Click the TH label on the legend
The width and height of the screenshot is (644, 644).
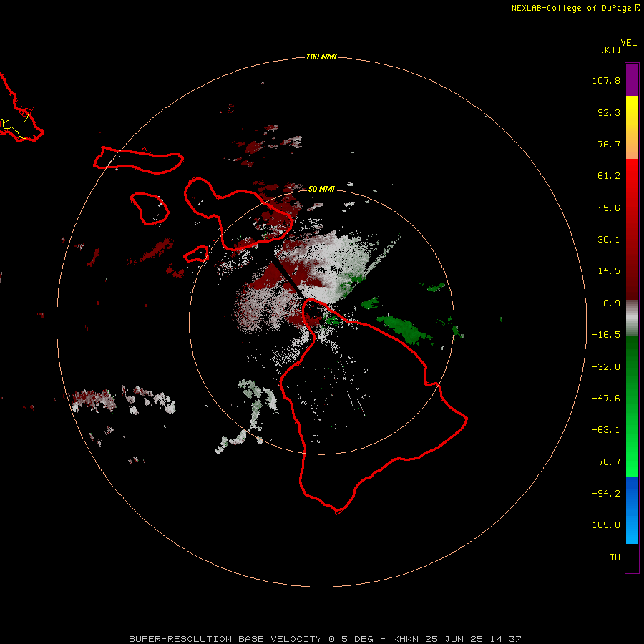(615, 557)
